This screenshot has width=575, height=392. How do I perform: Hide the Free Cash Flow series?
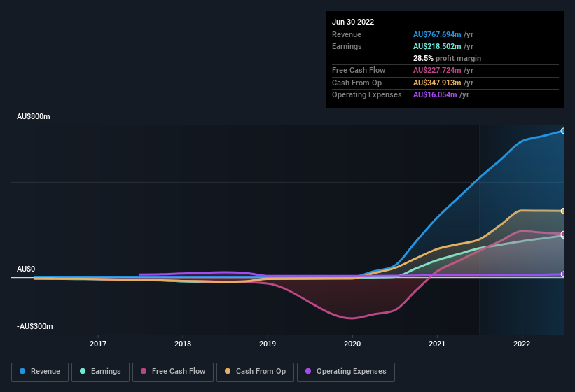coord(173,372)
